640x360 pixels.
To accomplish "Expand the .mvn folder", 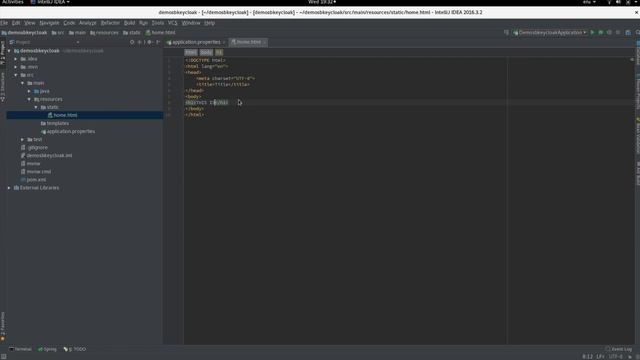I will [16, 67].
